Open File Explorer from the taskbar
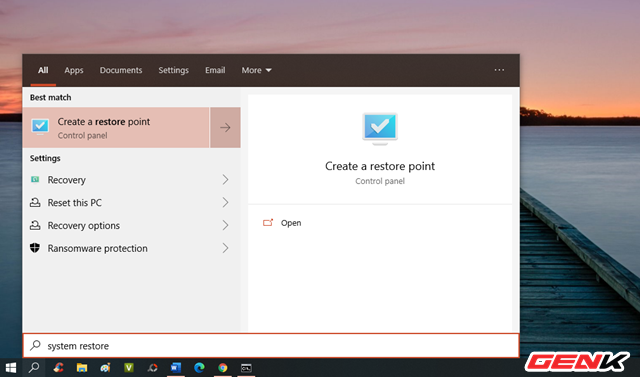640x377 pixels. coord(82,368)
